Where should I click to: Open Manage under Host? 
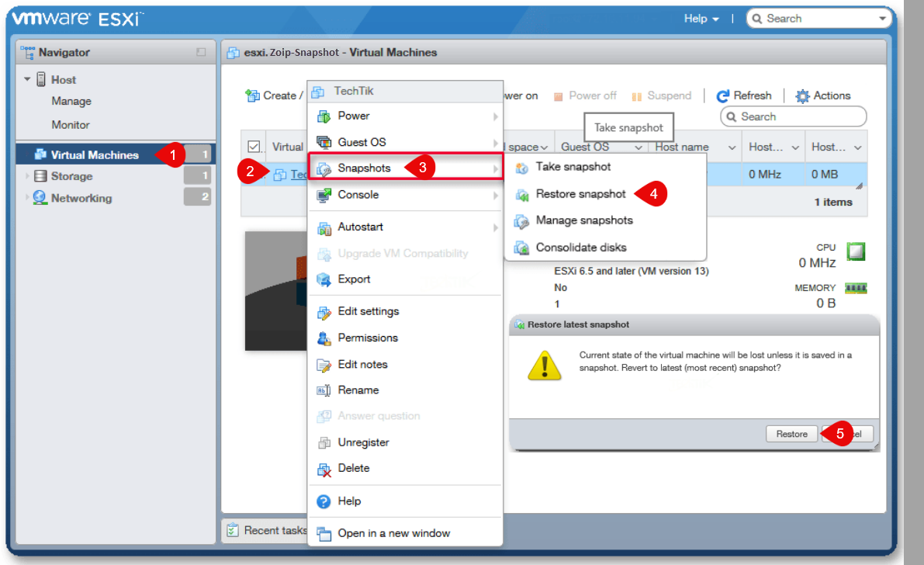[x=71, y=101]
